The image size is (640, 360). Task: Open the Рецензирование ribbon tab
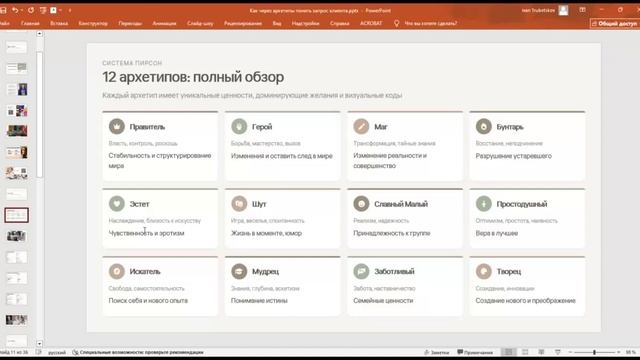coord(243,23)
